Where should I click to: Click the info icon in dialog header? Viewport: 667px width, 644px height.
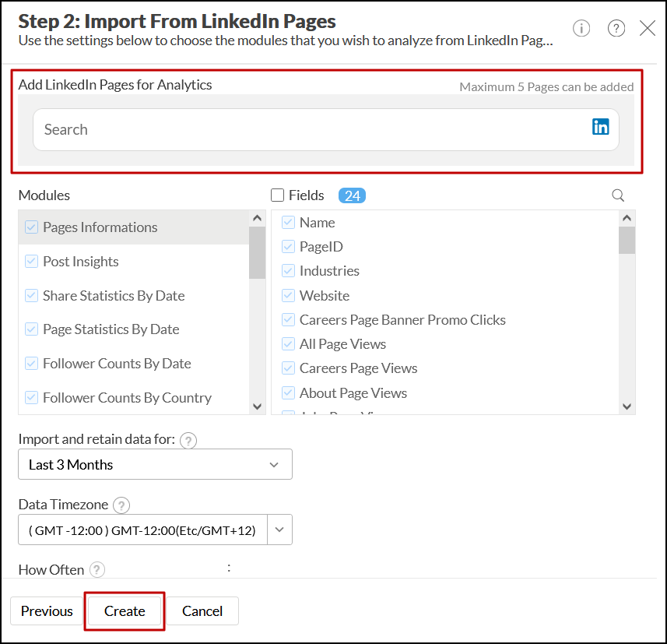tap(581, 29)
